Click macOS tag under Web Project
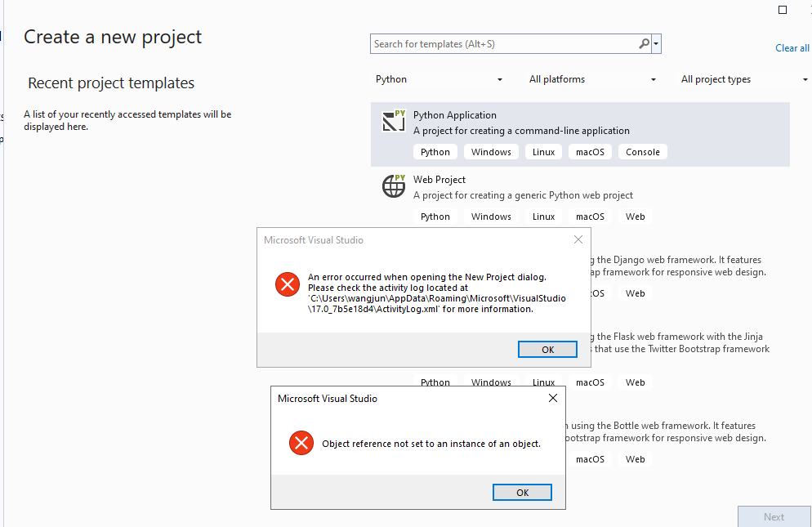 [x=590, y=217]
